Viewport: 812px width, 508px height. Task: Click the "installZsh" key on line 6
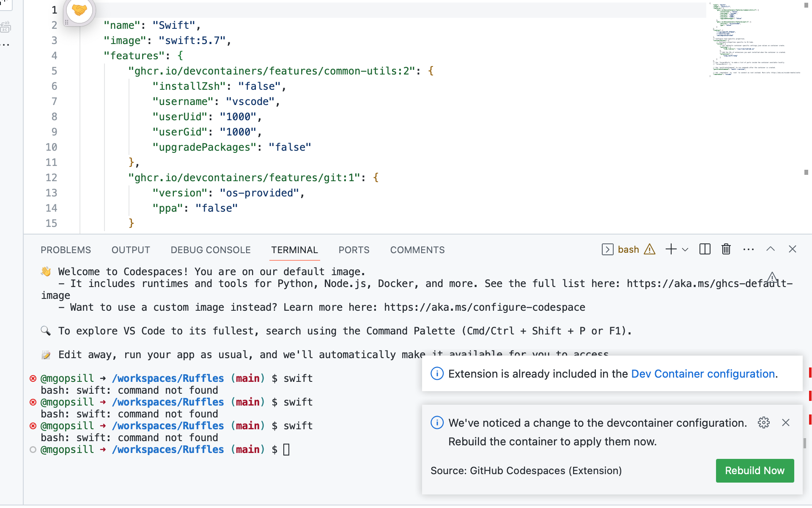(189, 86)
